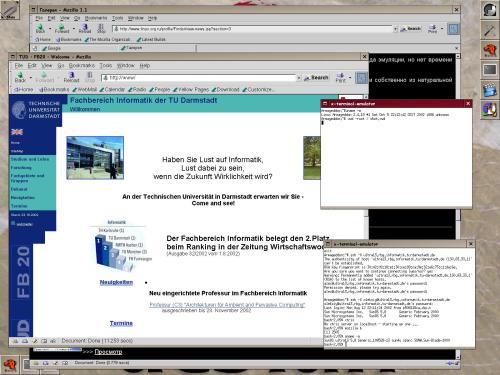Go Back in the TUD FB20 Mozilla window
Viewport: 500px width, 375px height.
[x=20, y=77]
